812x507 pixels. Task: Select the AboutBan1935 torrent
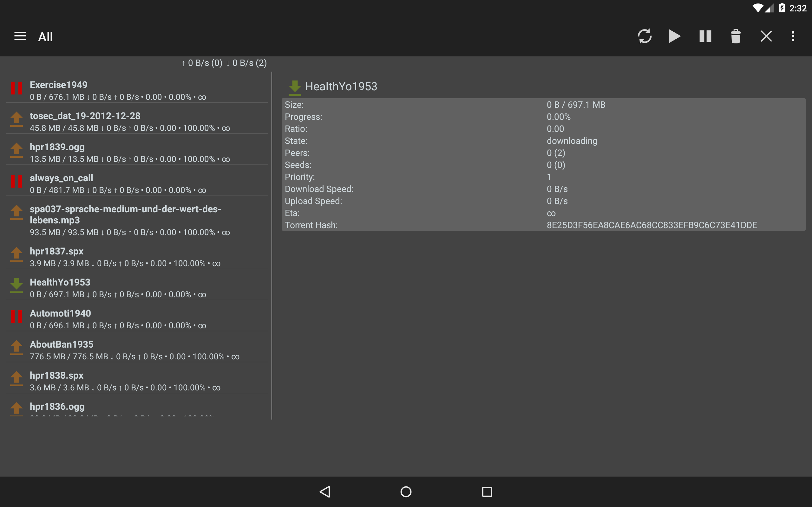pyautogui.click(x=137, y=350)
